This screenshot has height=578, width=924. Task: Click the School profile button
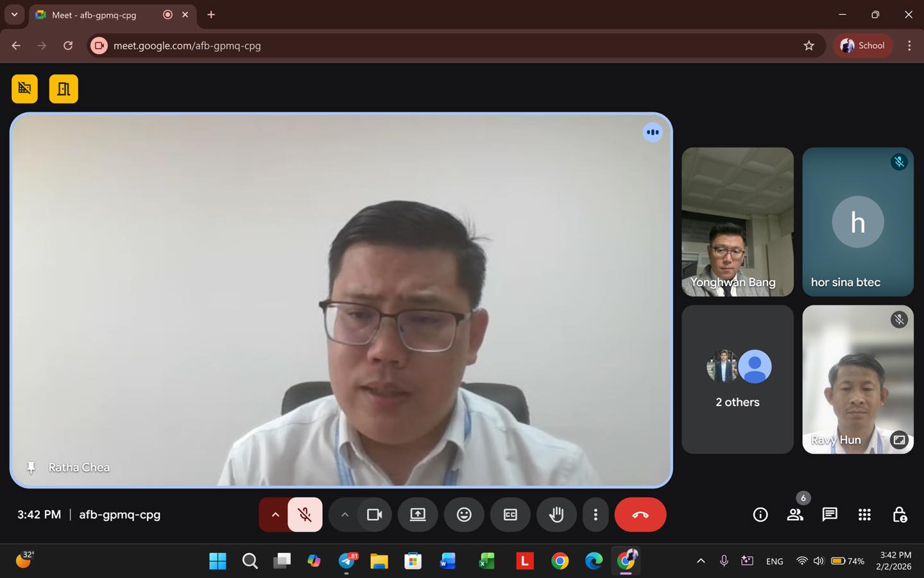click(862, 46)
